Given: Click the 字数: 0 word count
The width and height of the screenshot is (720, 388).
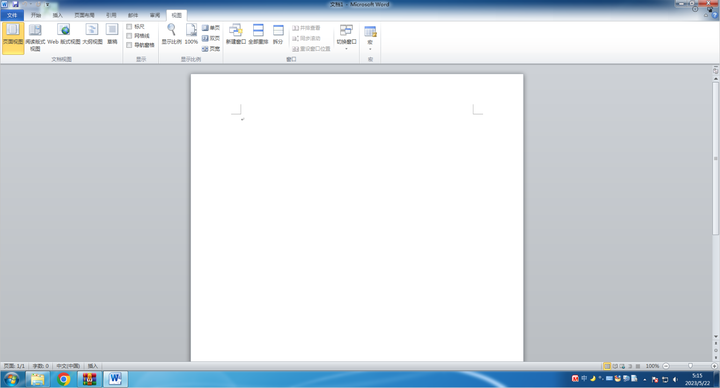Looking at the screenshot, I should click(40, 366).
